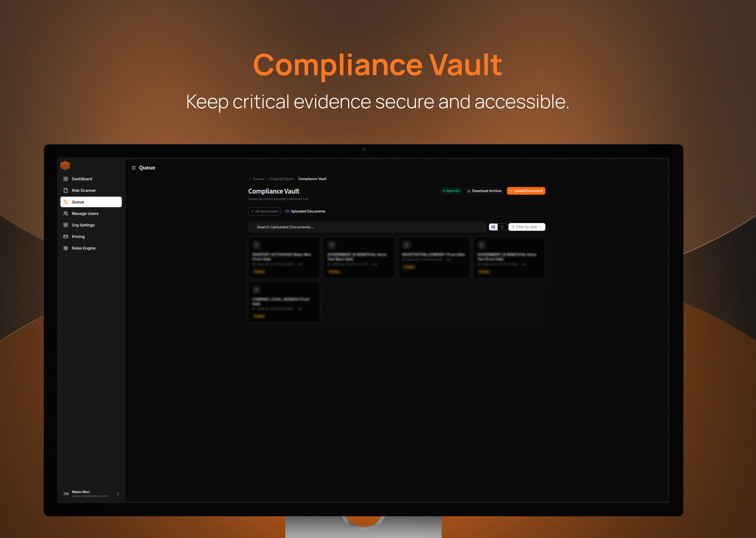
Task: Go to Risk Scanner in the sidebar
Action: click(91, 190)
